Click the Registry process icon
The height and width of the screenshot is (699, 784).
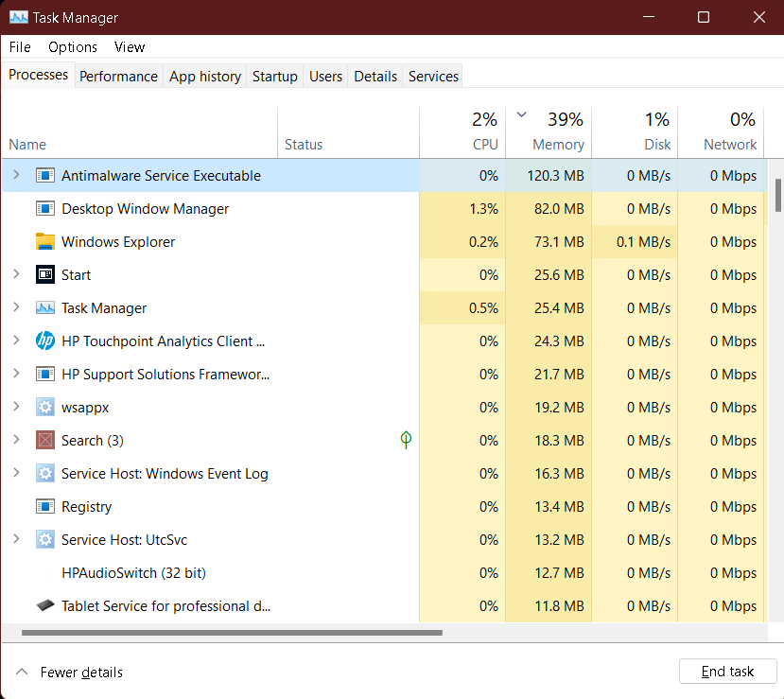tap(45, 506)
